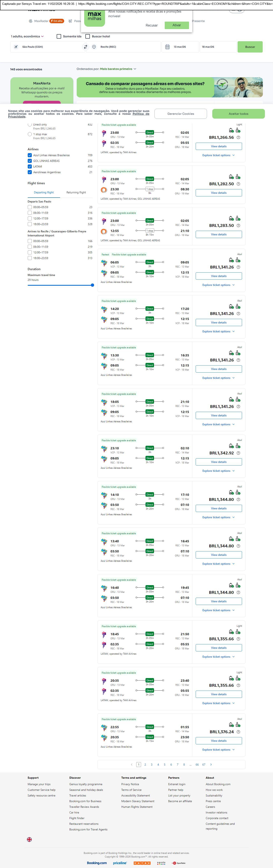Go to next results page arrow
273x868 pixels.
pos(211,765)
